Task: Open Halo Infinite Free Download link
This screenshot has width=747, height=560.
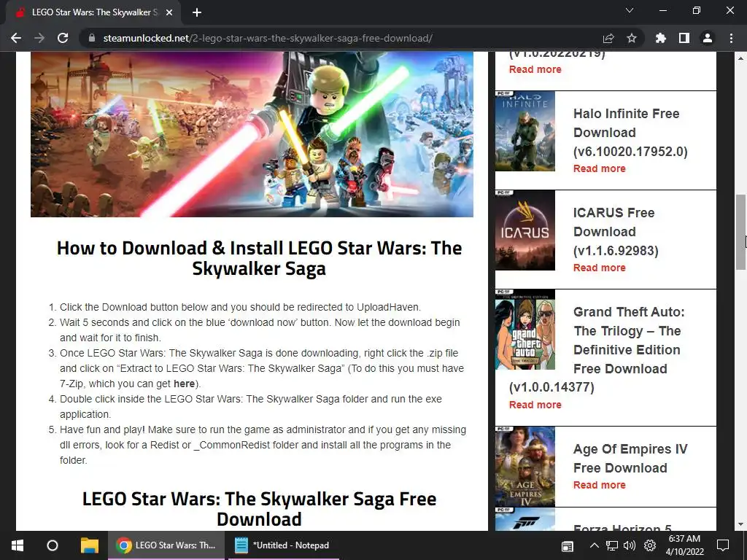Action: (x=630, y=133)
